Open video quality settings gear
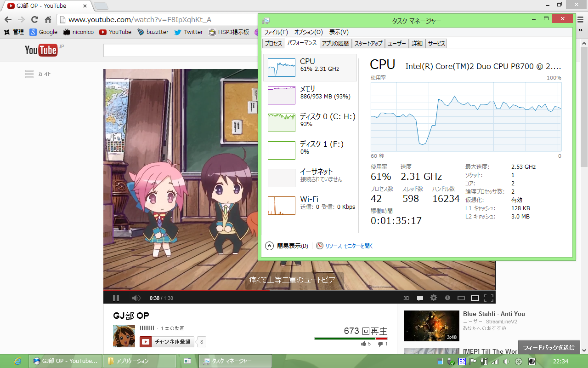 [x=434, y=298]
